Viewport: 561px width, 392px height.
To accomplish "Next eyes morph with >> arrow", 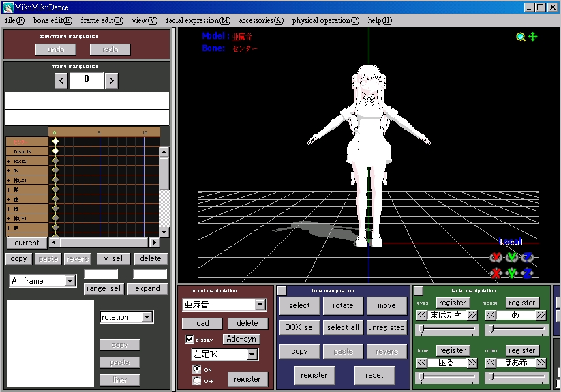I will click(x=472, y=315).
